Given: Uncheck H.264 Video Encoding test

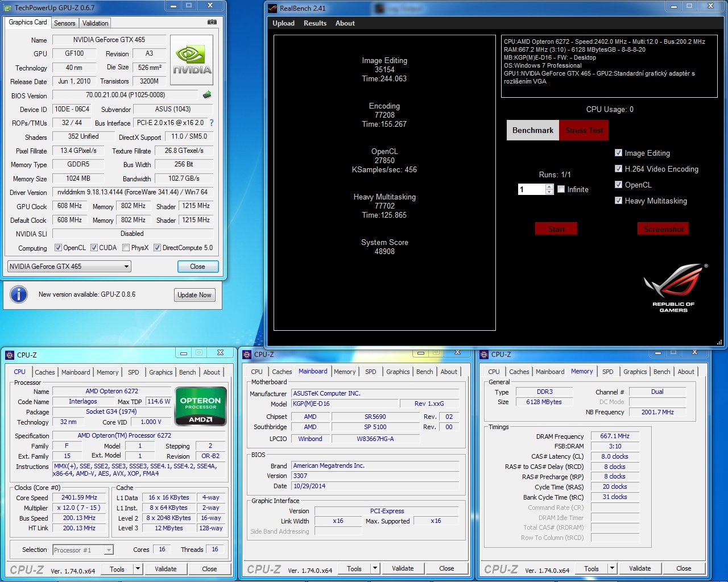Looking at the screenshot, I should pos(618,169).
